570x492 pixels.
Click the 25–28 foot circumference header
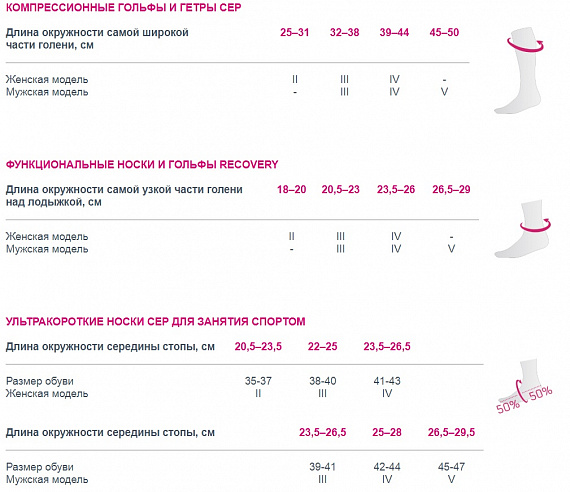[387, 432]
